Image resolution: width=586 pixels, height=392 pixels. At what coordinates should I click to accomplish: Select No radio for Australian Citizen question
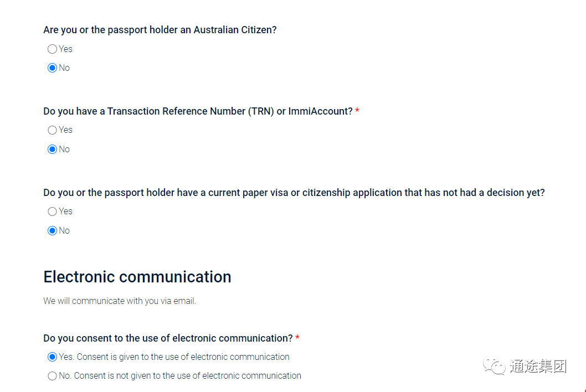pyautogui.click(x=52, y=68)
